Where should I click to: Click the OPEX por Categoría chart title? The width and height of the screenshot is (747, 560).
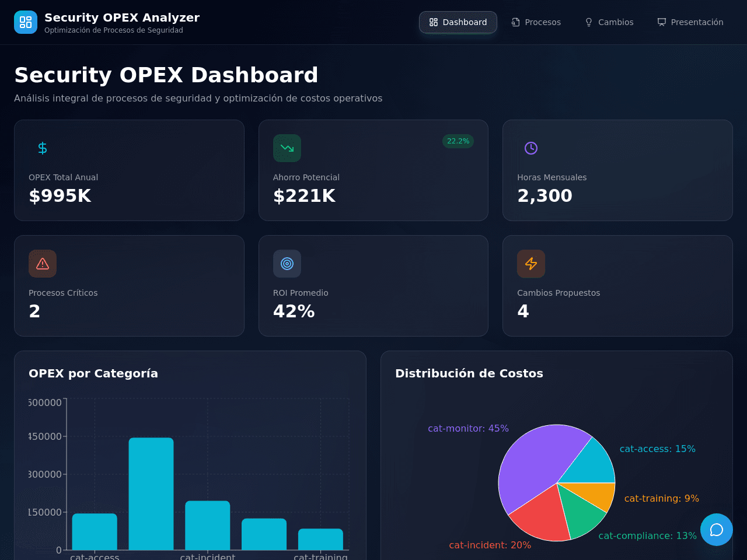click(x=93, y=373)
